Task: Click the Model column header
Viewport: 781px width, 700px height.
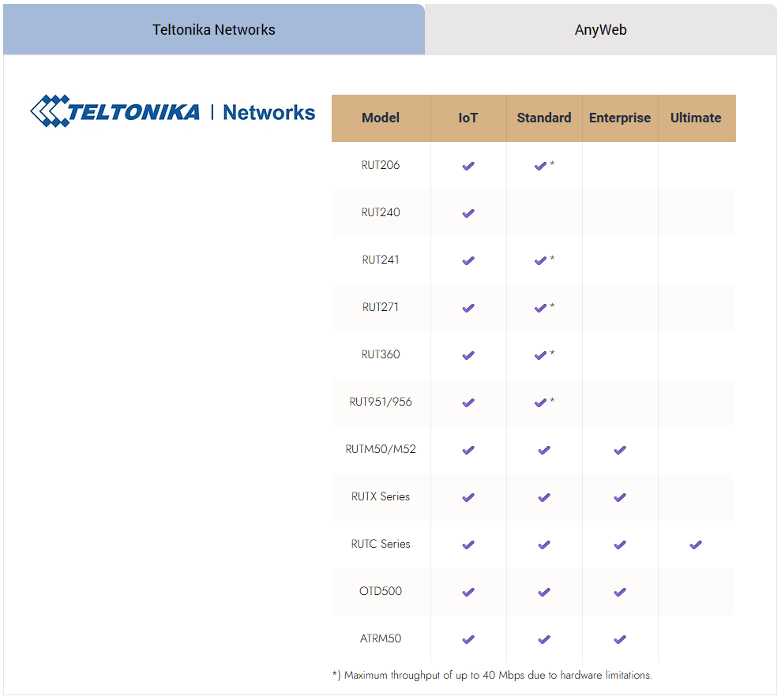Action: pos(381,118)
